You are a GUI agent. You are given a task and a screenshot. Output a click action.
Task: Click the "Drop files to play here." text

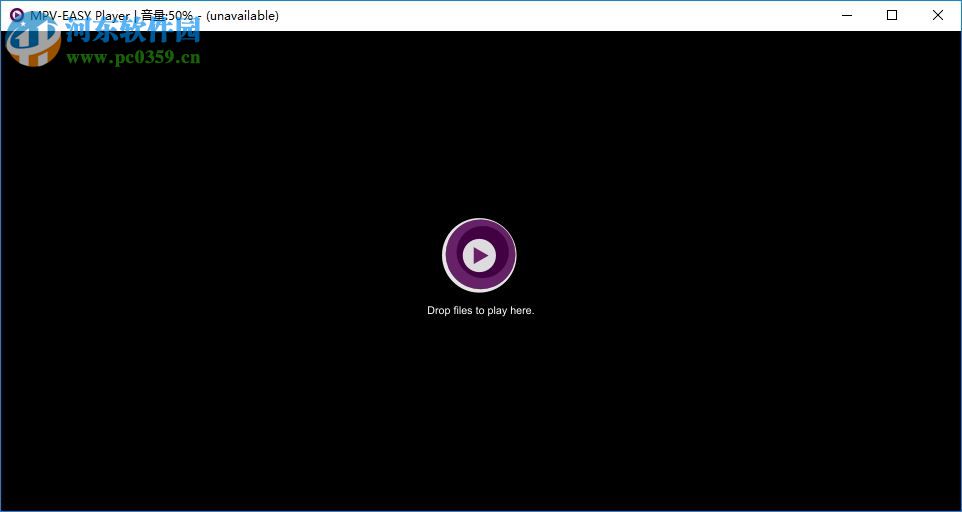(480, 310)
